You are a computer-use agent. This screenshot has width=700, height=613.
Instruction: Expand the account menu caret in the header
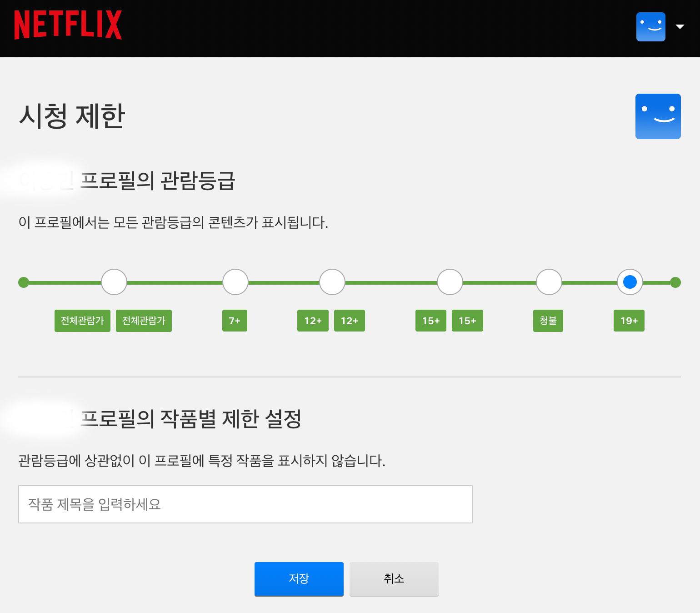pyautogui.click(x=680, y=27)
